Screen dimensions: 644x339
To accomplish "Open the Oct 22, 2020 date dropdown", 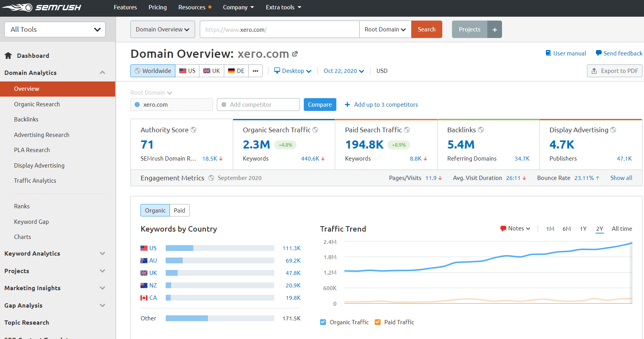I will tap(344, 71).
